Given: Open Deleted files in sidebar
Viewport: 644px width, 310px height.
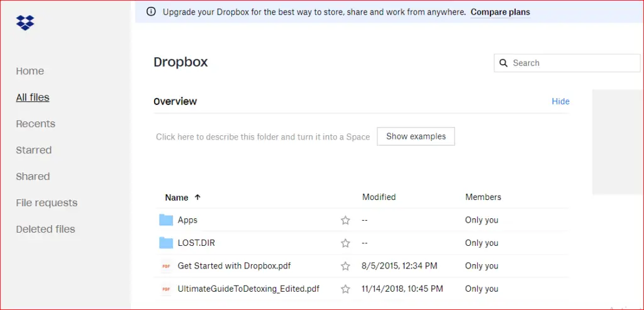Looking at the screenshot, I should [45, 229].
